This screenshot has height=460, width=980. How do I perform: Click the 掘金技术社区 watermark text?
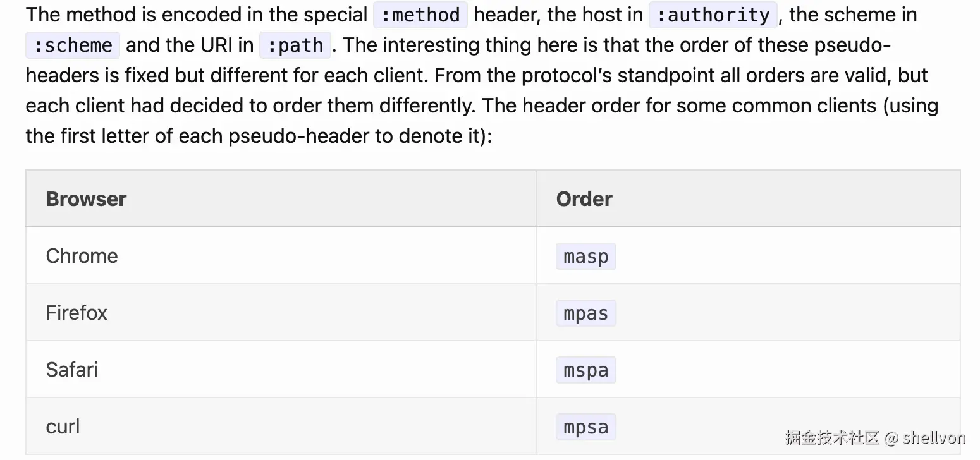832,437
